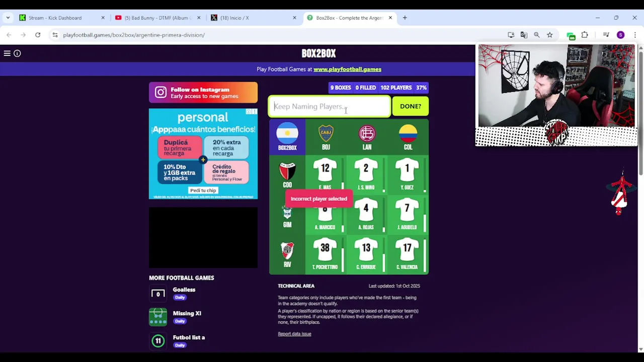Switch to Bad Bunny DTMF YouTube tab
The height and width of the screenshot is (362, 644).
click(156, 18)
